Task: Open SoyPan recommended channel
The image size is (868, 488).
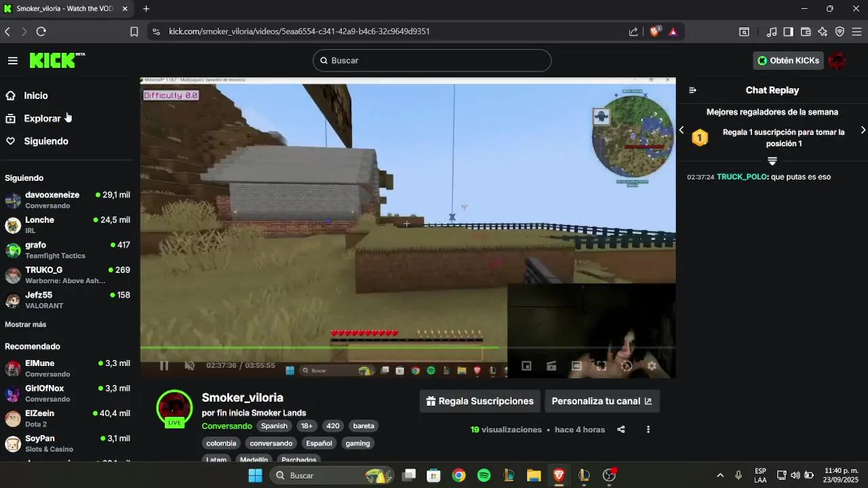Action: pos(68,443)
